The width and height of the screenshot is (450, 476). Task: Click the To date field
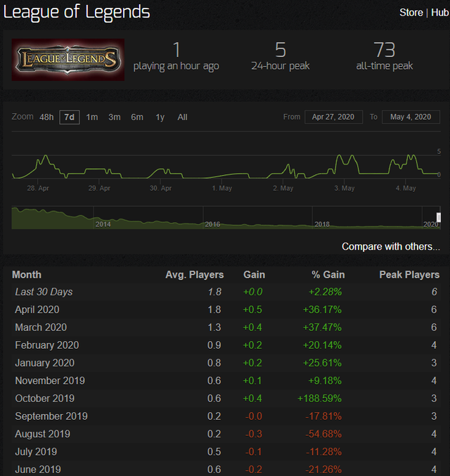click(x=411, y=117)
